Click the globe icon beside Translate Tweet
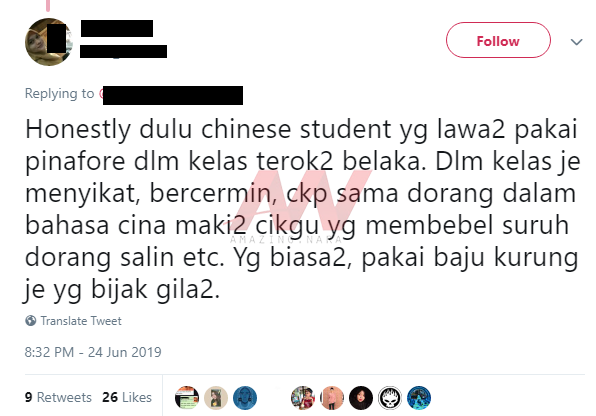 point(31,321)
